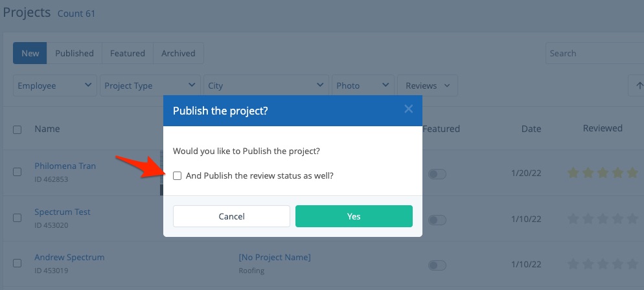The width and height of the screenshot is (644, 290).
Task: Open the Project Type dropdown
Action: click(150, 85)
